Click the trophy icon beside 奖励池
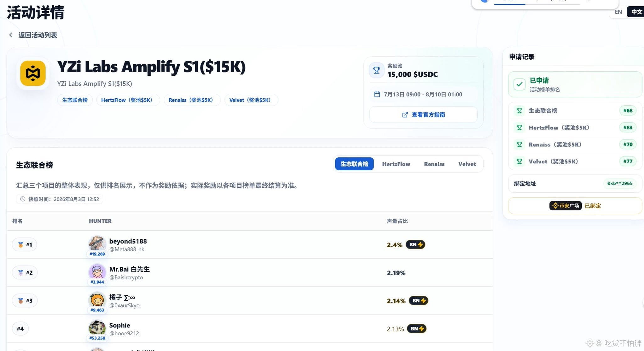The image size is (644, 351). 376,70
